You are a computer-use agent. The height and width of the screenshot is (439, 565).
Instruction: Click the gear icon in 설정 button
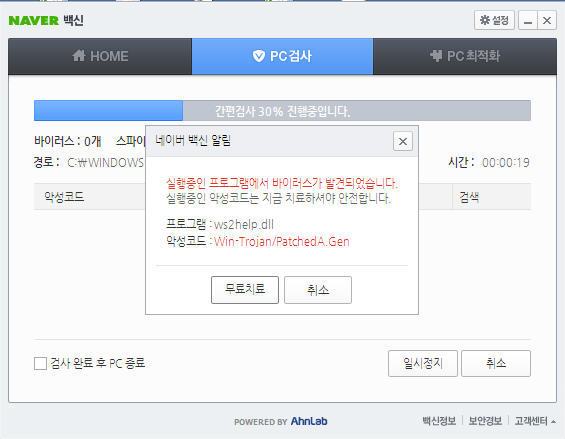485,20
